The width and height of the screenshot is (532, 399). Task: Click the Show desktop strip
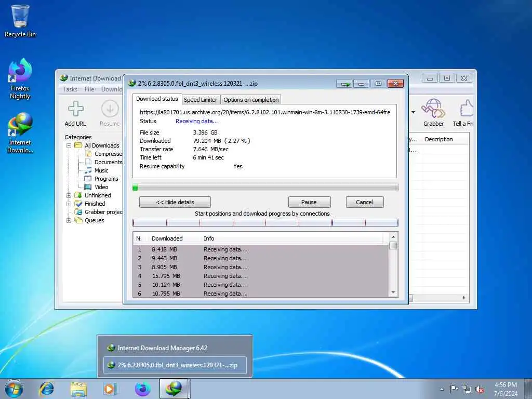click(x=528, y=389)
